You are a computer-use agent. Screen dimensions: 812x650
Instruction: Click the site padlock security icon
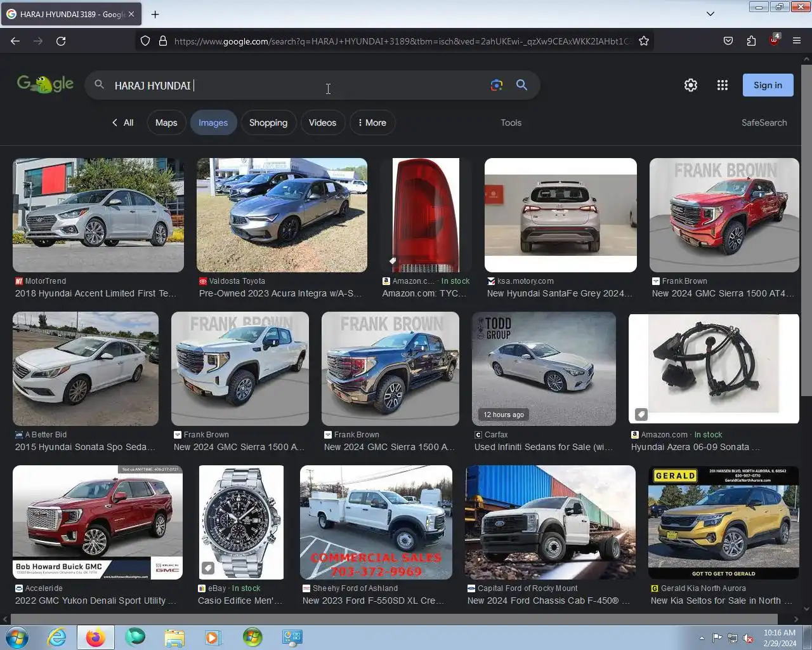pyautogui.click(x=163, y=41)
